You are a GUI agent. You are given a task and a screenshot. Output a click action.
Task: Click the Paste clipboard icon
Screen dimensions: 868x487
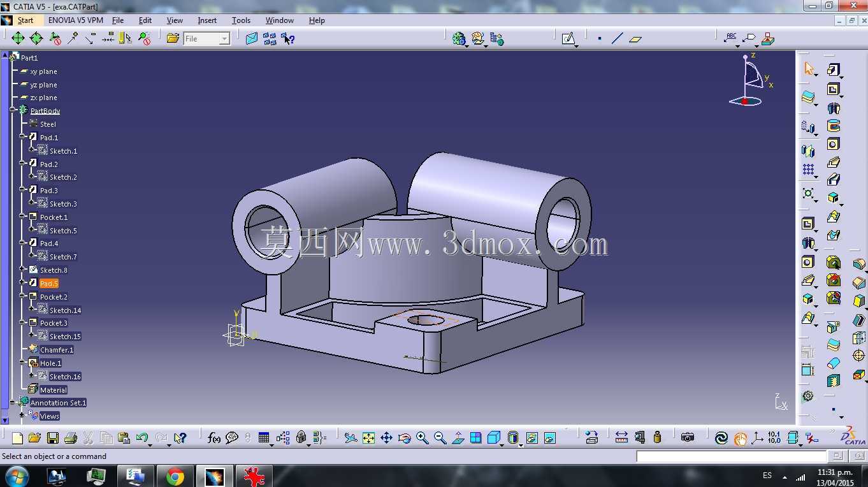point(124,438)
